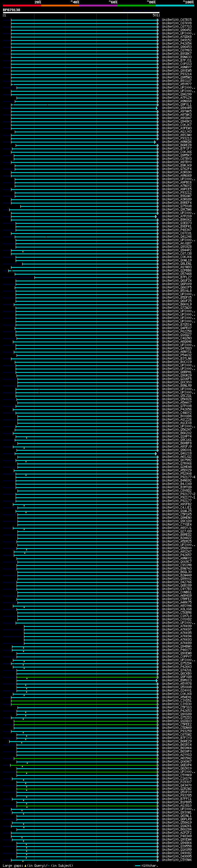The image size is (197, 868).
Task: Select hit label UniRef100_Q4G2I8
Action: click(176, 453)
